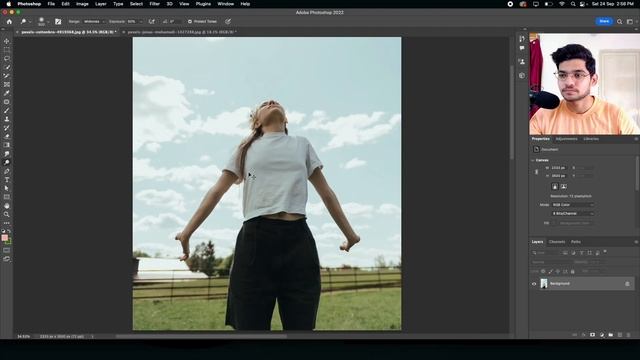Open the Exposure slider dropdown arrow

pos(141,21)
